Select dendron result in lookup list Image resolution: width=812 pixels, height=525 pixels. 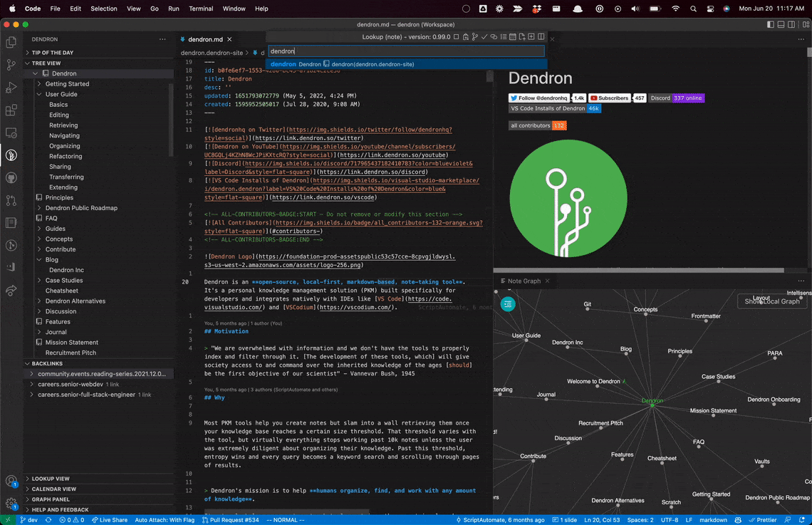pos(406,64)
